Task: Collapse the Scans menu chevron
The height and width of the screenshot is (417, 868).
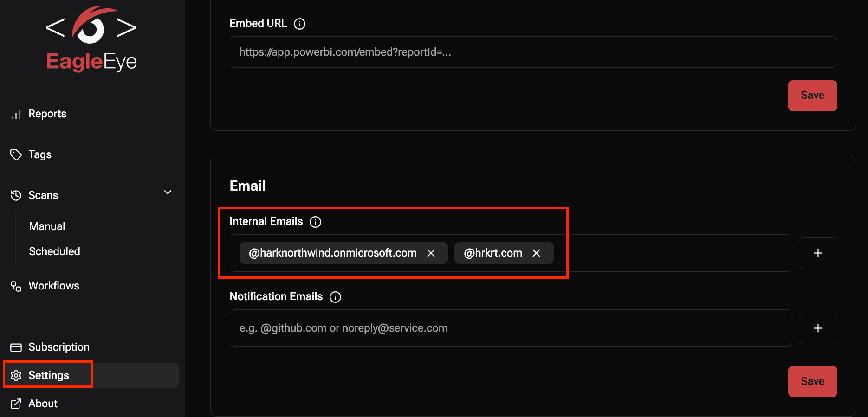Action: pos(168,192)
